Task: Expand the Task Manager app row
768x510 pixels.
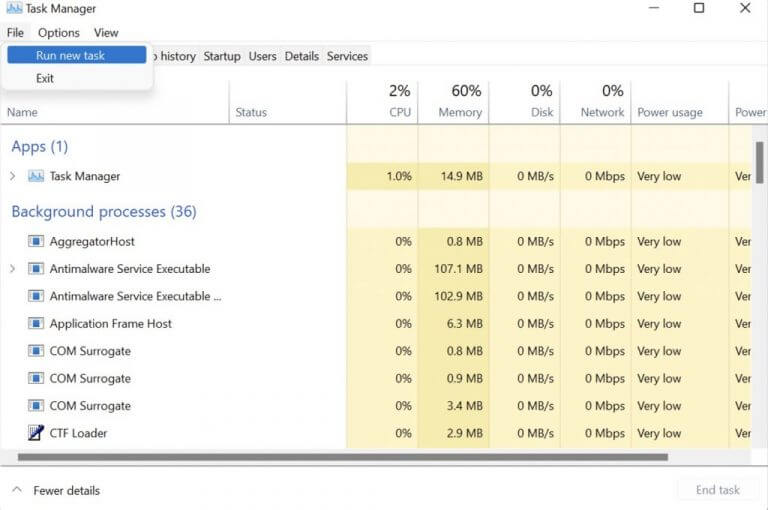Action: point(13,176)
